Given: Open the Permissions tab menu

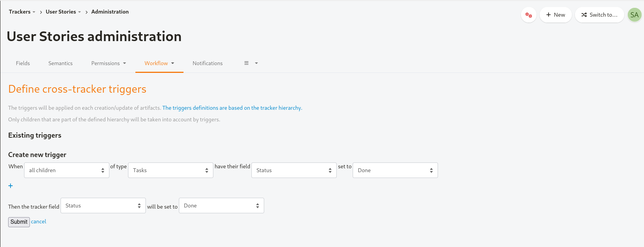Looking at the screenshot, I should pos(109,63).
